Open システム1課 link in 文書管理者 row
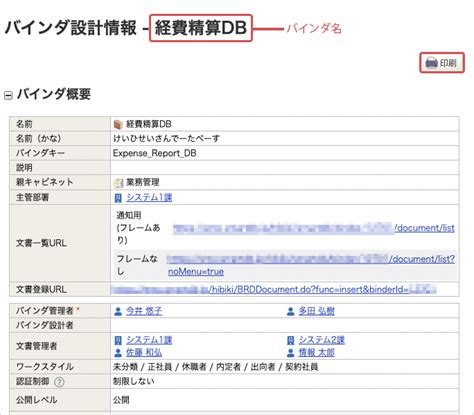The image size is (474, 415). tap(149, 340)
